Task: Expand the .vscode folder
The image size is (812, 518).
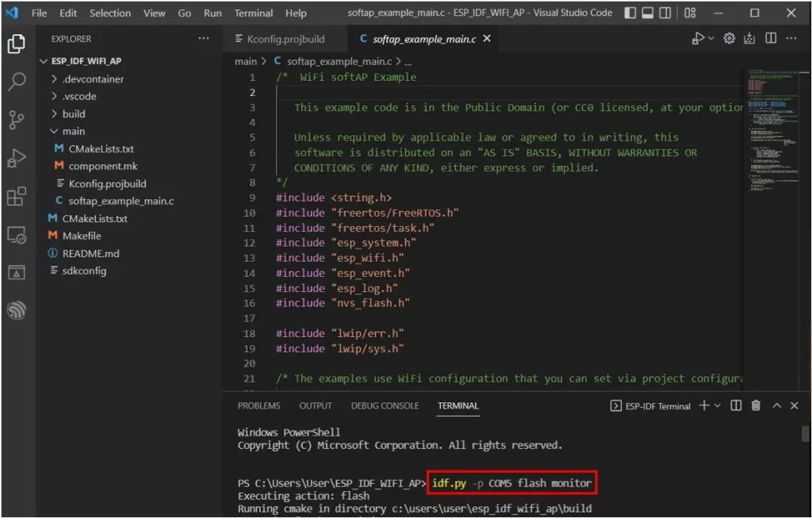Action: [x=129, y=96]
